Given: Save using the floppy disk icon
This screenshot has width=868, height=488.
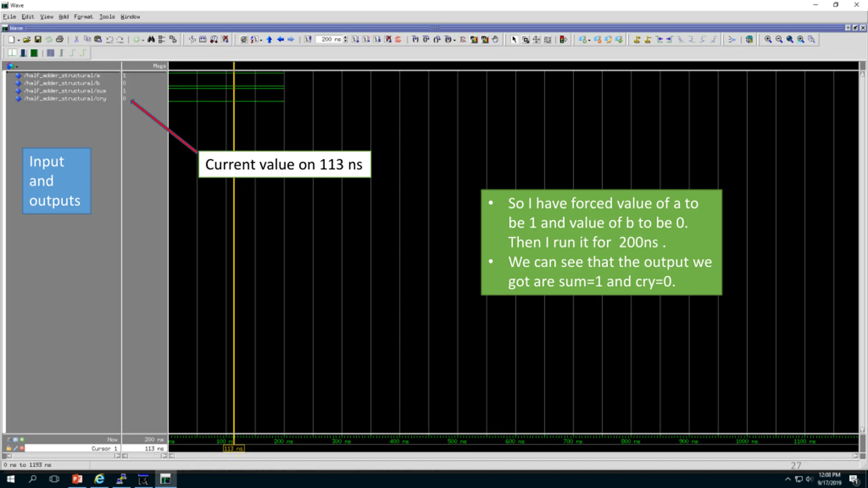Looking at the screenshot, I should [38, 40].
